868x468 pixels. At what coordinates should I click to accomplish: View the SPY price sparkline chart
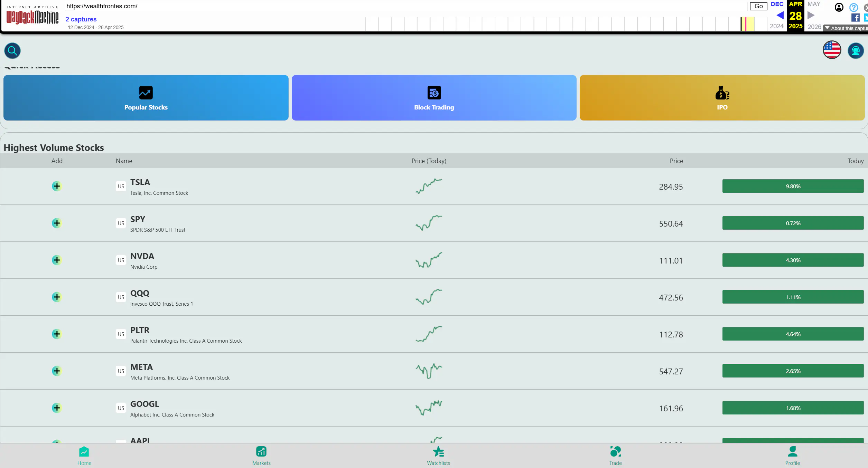pyautogui.click(x=429, y=223)
